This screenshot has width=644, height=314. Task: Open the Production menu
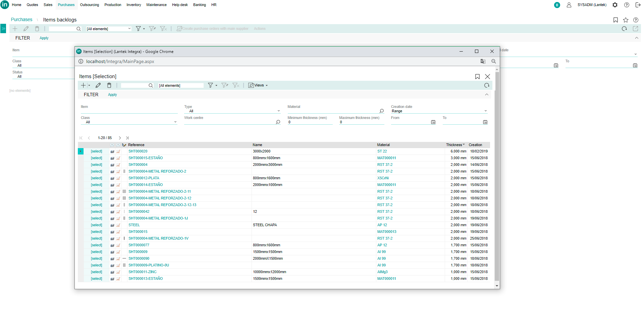pos(113,5)
